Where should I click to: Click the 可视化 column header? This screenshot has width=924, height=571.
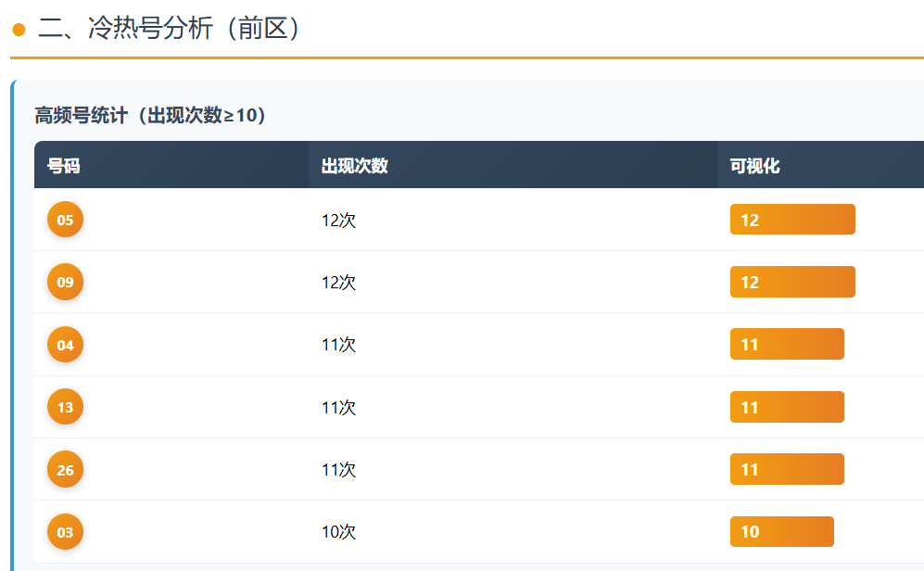[x=754, y=166]
